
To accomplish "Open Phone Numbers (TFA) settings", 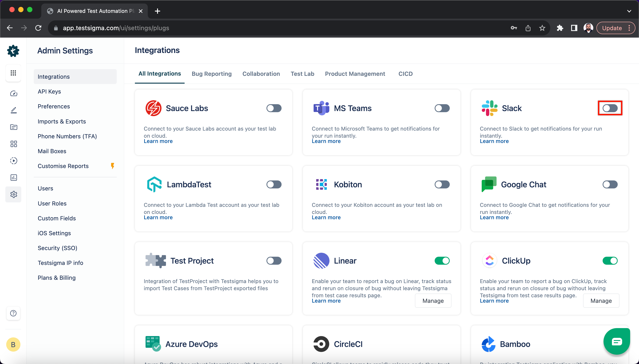I will coord(75,136).
